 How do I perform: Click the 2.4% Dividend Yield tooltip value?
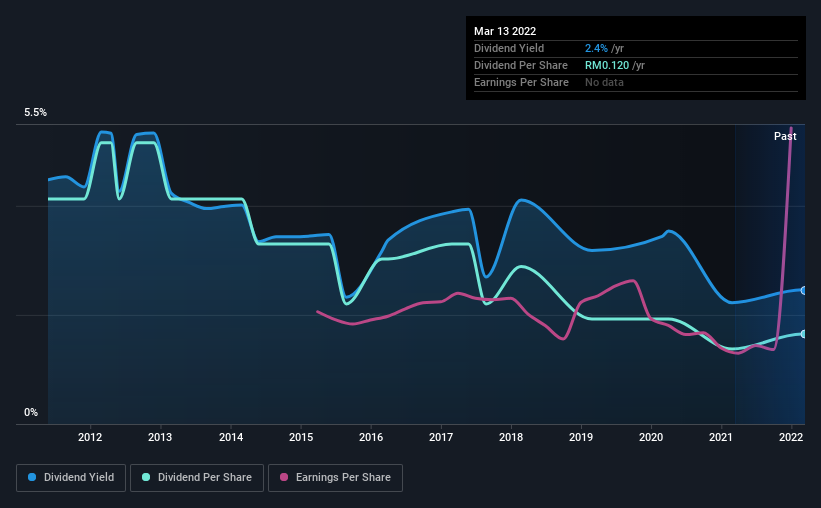[x=596, y=48]
